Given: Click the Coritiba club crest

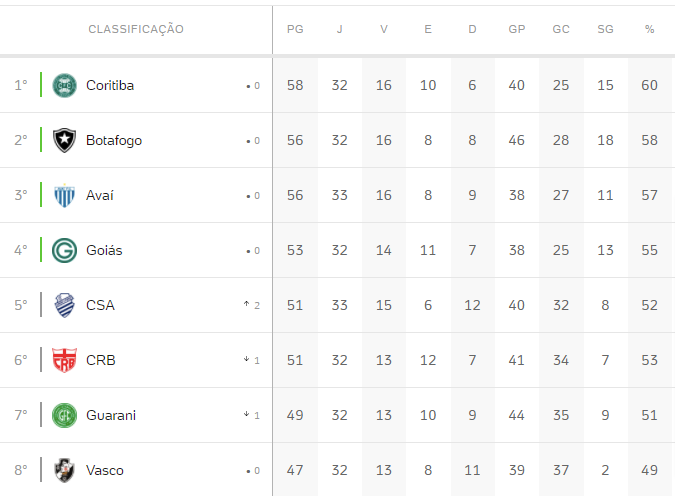Looking at the screenshot, I should (64, 85).
